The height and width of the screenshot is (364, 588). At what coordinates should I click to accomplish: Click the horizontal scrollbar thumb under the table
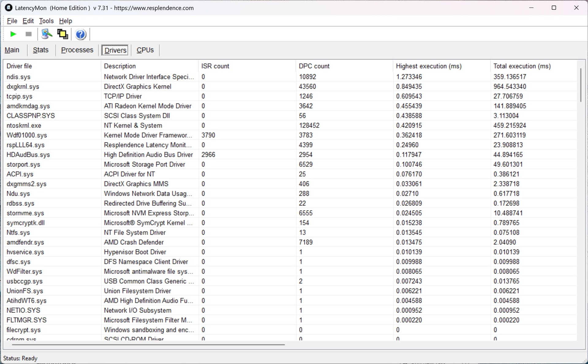pyautogui.click(x=148, y=345)
